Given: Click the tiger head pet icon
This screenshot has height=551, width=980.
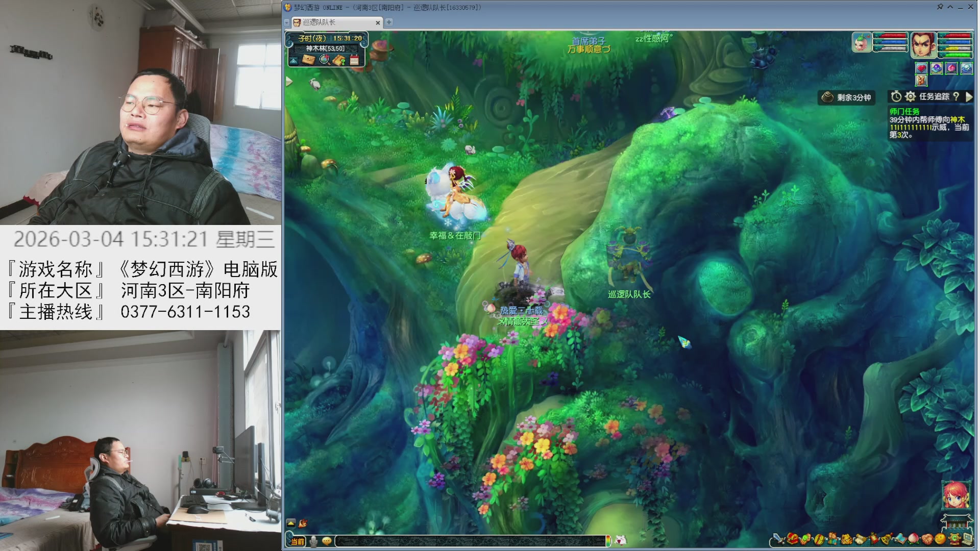Looking at the screenshot, I should click(x=847, y=539).
